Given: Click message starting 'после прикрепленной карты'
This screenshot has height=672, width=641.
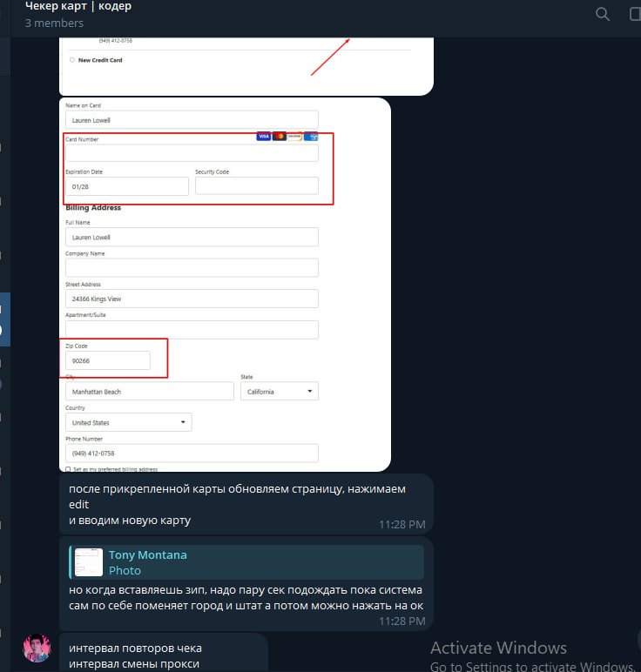Looking at the screenshot, I should [x=246, y=504].
